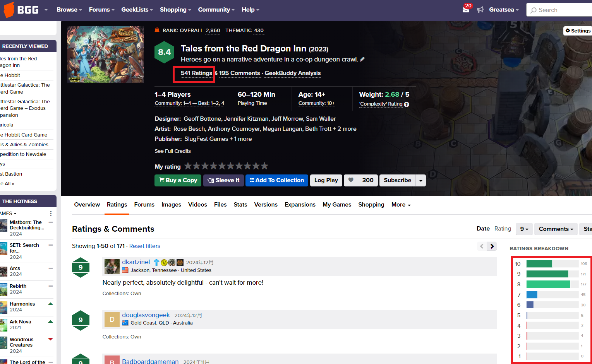The width and height of the screenshot is (592, 364).
Task: Click the Subscribe button
Action: click(x=398, y=180)
